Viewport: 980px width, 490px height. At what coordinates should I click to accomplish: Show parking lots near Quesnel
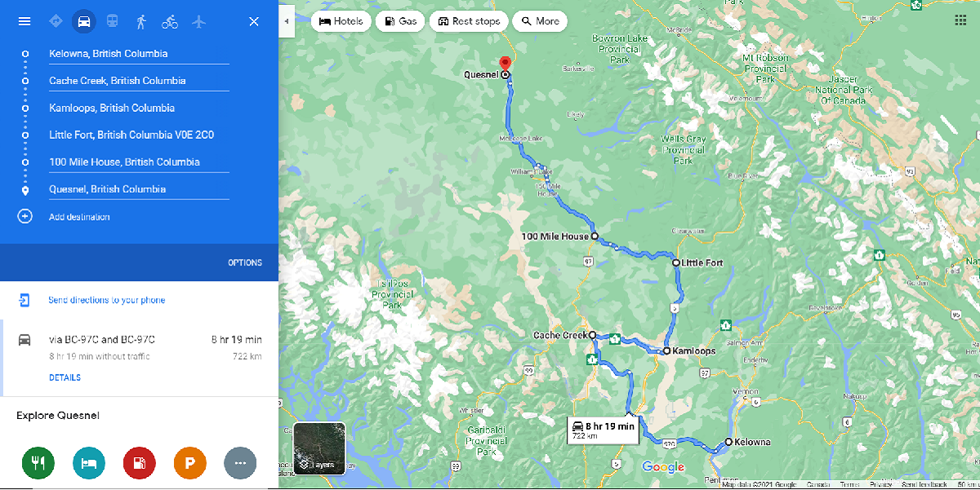[x=189, y=463]
